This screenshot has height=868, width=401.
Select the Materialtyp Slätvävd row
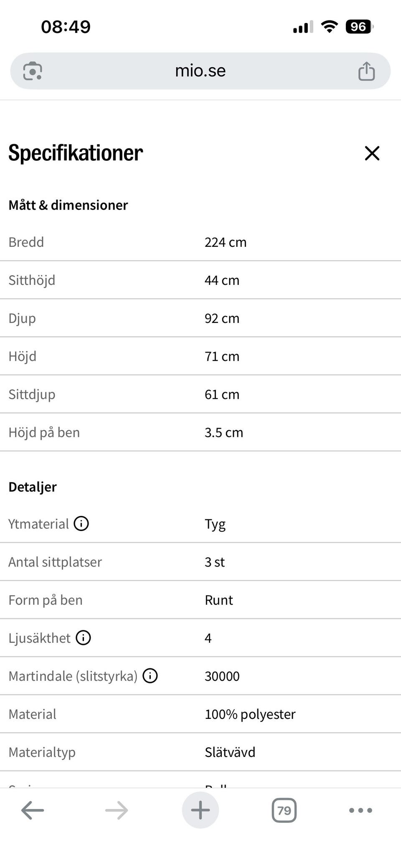click(200, 752)
